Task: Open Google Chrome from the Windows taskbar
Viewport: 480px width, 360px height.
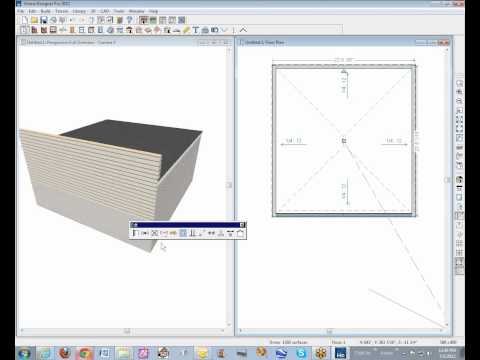Action: pos(85,353)
